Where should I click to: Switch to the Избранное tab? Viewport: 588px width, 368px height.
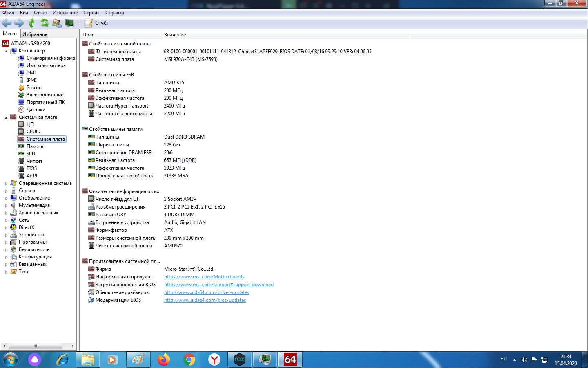coord(35,34)
